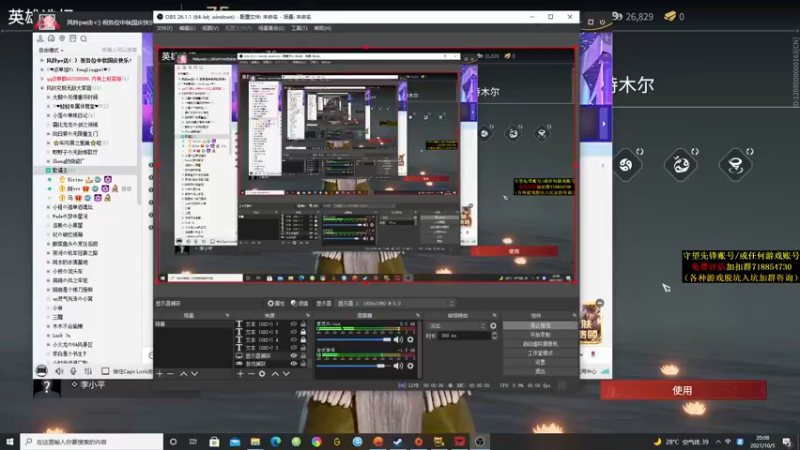Adjust the transition duration stepper arrows

(494, 336)
